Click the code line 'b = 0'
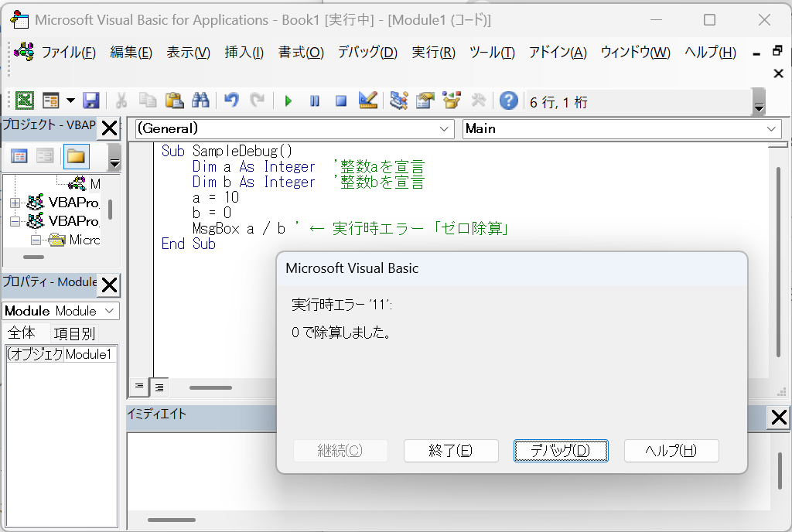Viewport: 792px width, 532px height. 212,213
